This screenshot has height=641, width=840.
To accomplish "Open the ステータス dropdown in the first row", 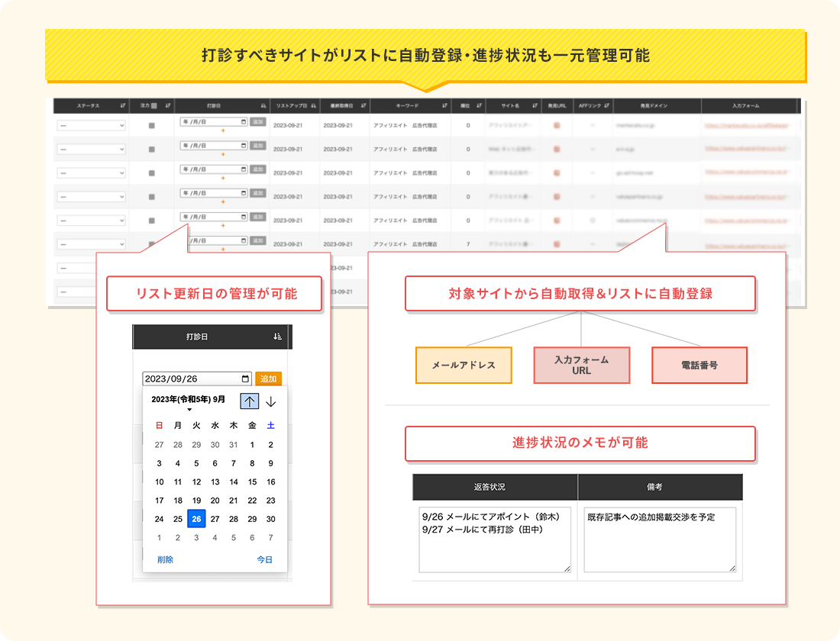I will pos(92,126).
